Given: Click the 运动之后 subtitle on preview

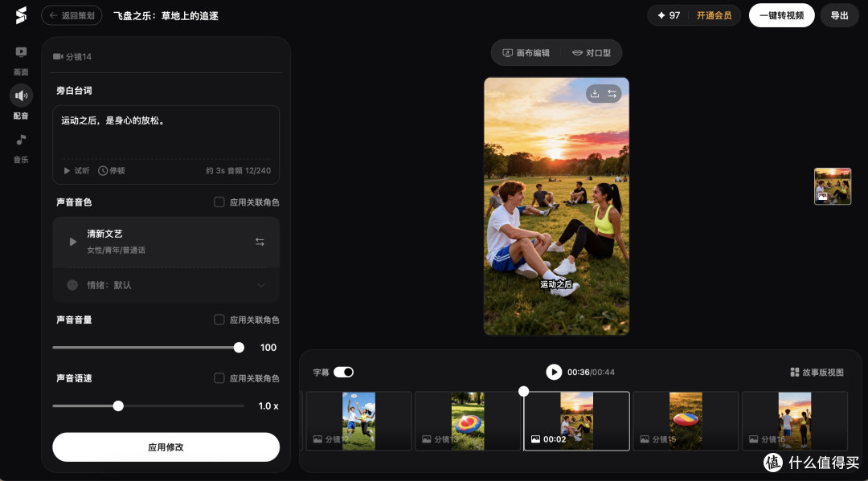Looking at the screenshot, I should point(556,284).
